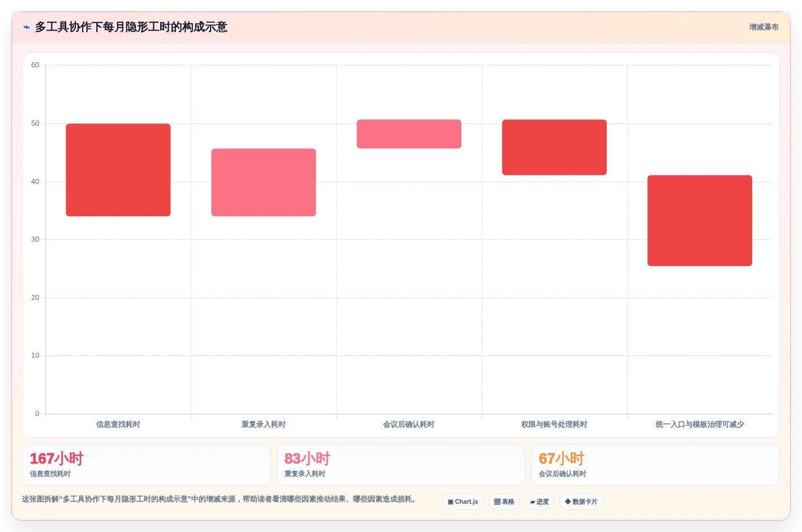Click the 统一入口与模板治理可减少 axis label
802x532 pixels.
click(700, 424)
